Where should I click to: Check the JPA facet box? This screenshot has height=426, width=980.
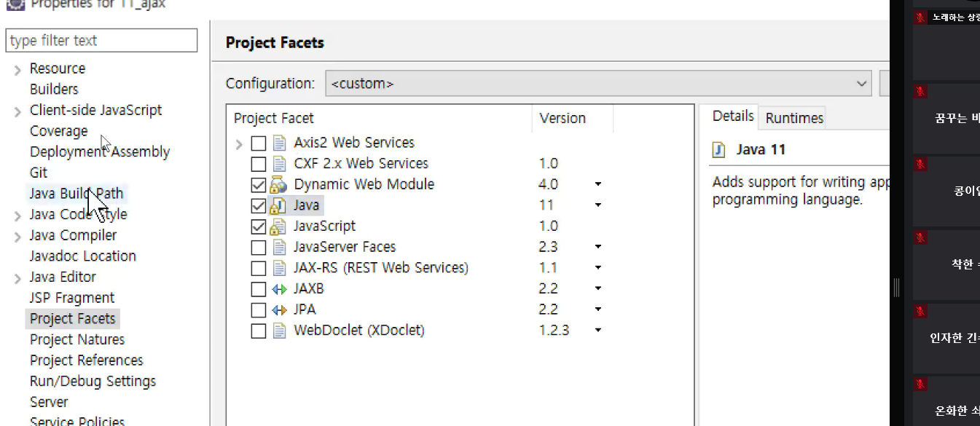259,309
